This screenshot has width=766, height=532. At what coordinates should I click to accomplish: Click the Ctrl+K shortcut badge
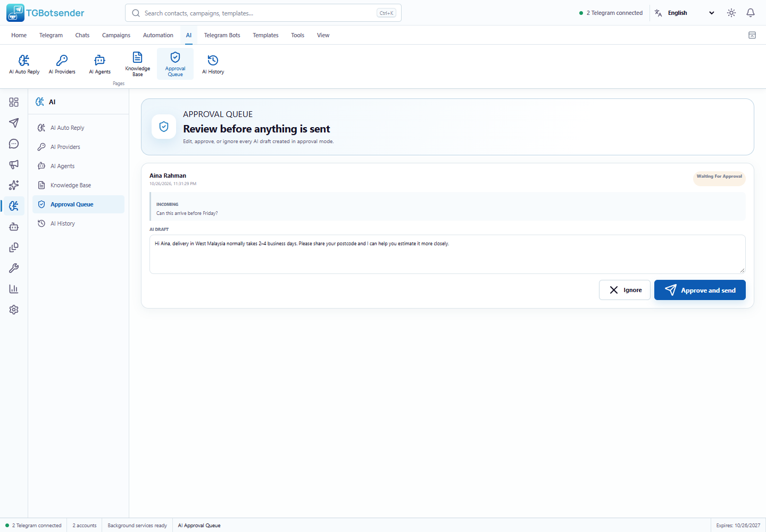click(x=386, y=13)
